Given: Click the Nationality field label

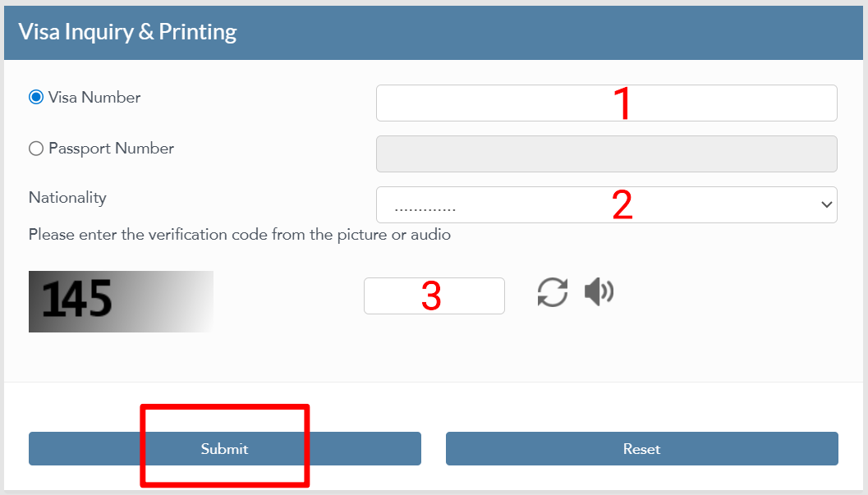Looking at the screenshot, I should (x=67, y=198).
